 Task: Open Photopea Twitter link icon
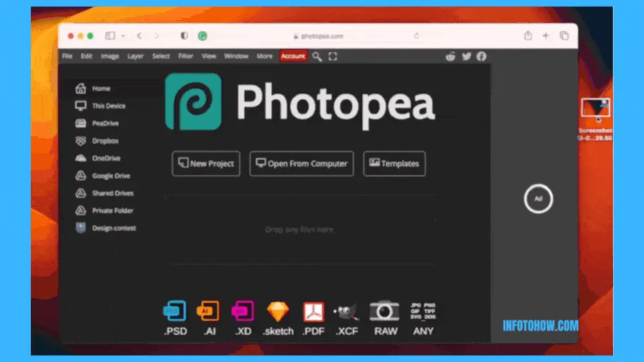pos(466,56)
